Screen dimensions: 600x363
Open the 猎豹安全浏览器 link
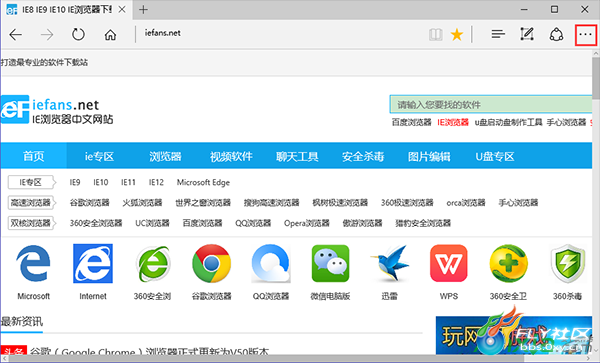click(423, 223)
